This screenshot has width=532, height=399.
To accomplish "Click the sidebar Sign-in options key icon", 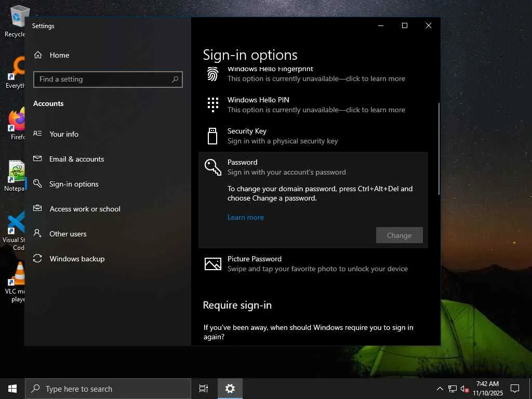I will [37, 183].
